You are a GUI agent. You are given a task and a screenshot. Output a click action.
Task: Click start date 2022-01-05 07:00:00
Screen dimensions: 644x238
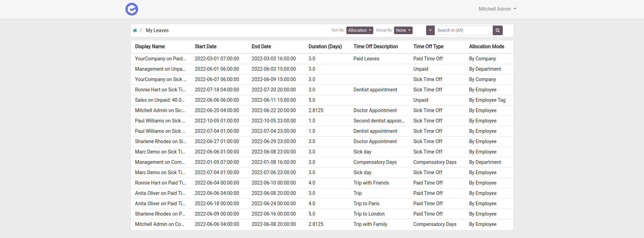click(217, 162)
